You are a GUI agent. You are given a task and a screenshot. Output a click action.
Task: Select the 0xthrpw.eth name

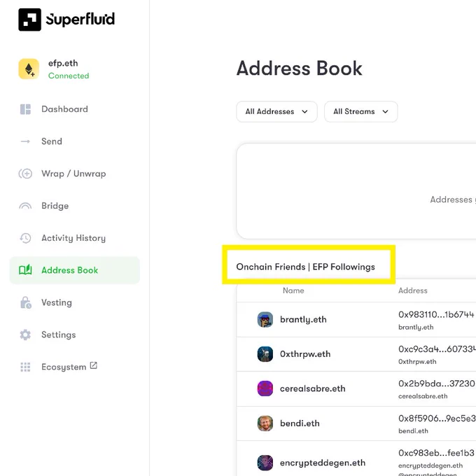pos(304,354)
